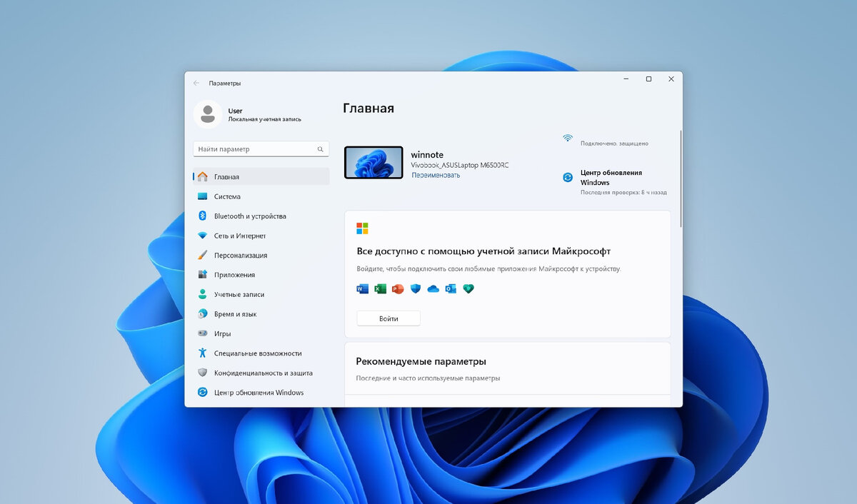Click the PowerPoint app icon
This screenshot has width=857, height=504.
(398, 289)
